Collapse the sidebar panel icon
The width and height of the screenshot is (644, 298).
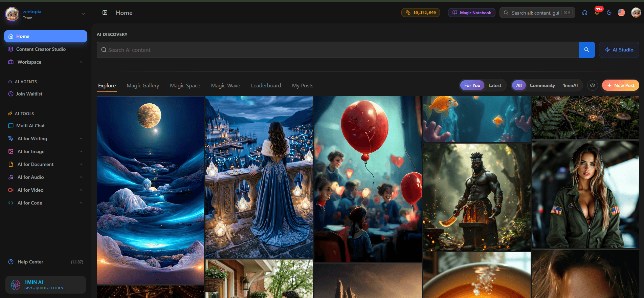point(105,13)
